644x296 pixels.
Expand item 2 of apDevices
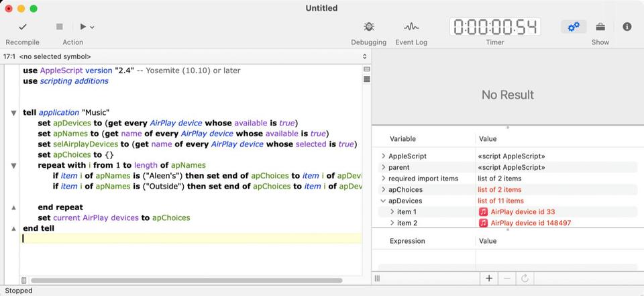(392, 223)
